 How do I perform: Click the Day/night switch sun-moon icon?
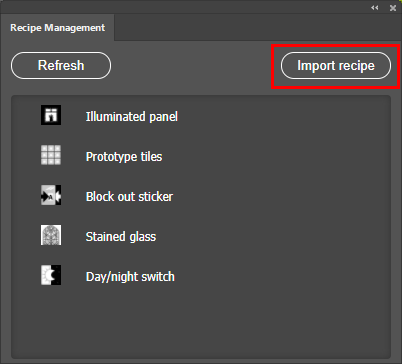coord(51,275)
